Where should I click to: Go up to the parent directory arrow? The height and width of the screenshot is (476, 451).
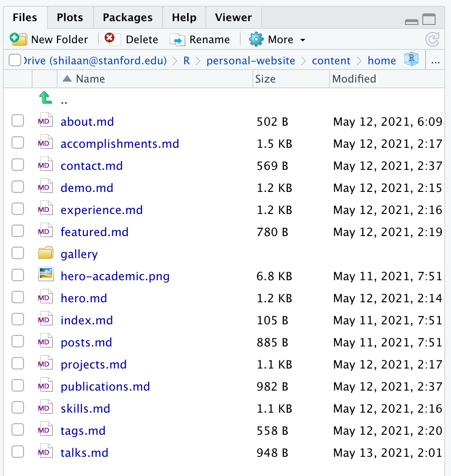(45, 99)
